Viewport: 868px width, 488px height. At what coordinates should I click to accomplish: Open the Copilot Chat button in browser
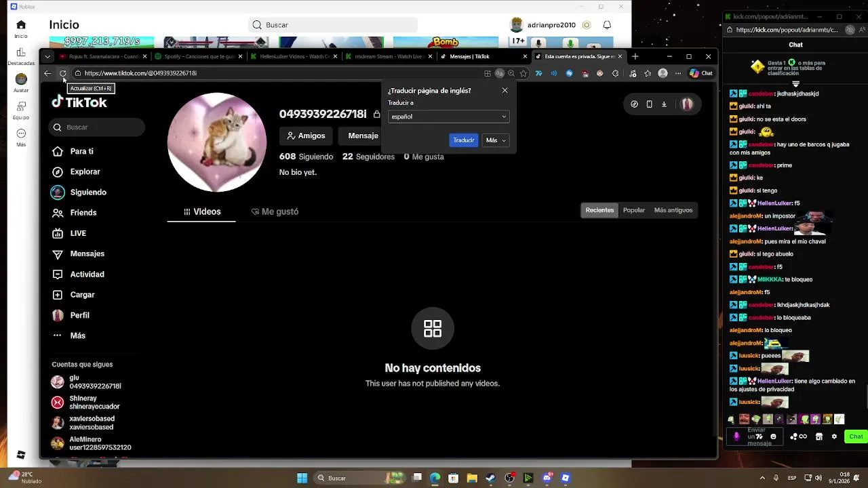701,73
